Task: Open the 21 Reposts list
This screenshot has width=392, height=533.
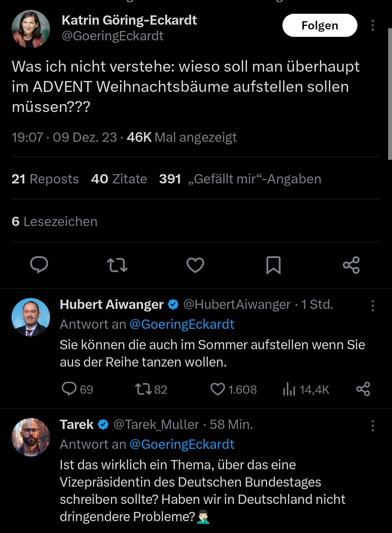Action: coord(45,179)
